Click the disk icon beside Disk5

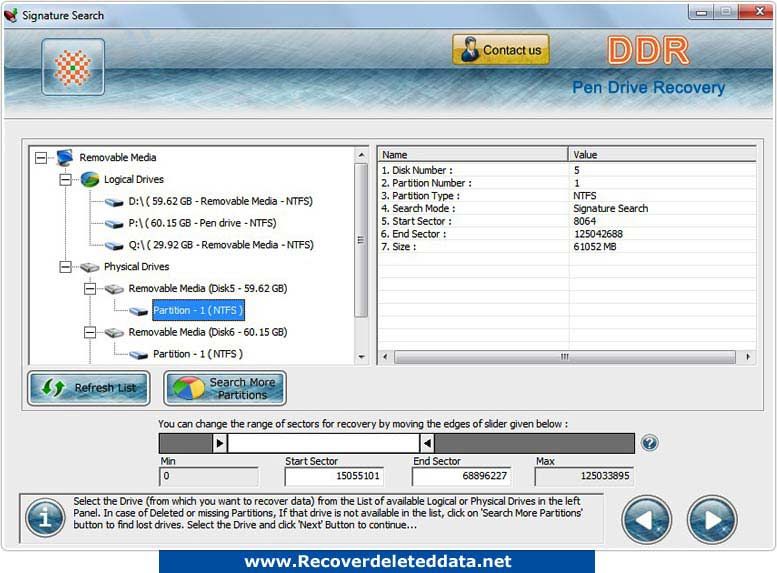click(x=114, y=289)
